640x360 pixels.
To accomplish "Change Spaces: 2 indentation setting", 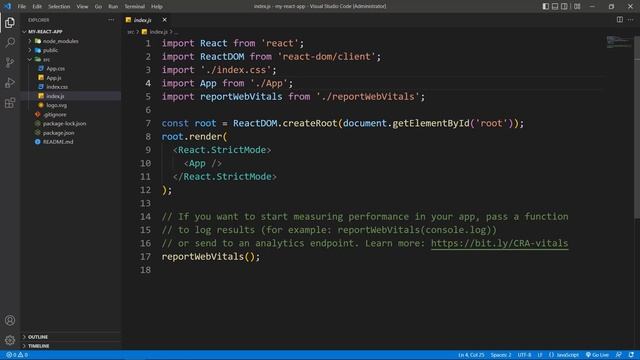I will coord(501,355).
